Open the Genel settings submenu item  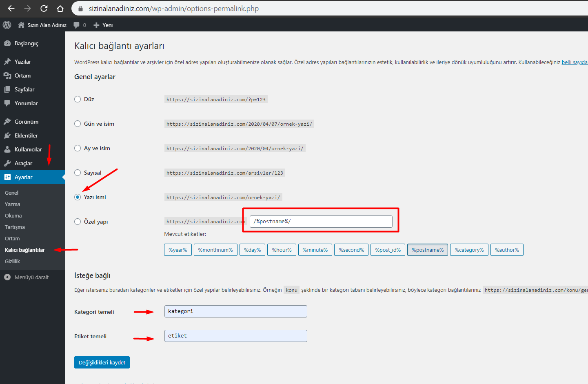coord(11,193)
